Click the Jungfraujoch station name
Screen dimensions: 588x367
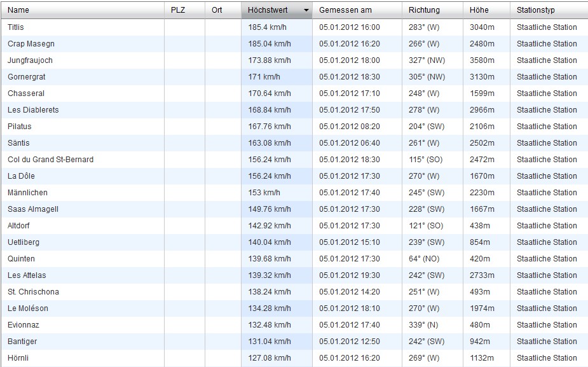(x=30, y=60)
